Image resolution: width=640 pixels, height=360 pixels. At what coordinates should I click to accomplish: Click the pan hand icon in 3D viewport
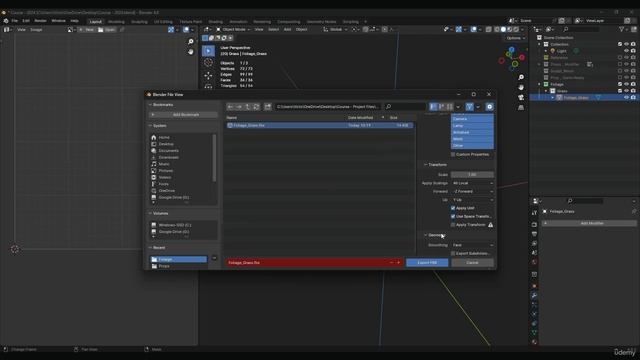click(x=521, y=87)
